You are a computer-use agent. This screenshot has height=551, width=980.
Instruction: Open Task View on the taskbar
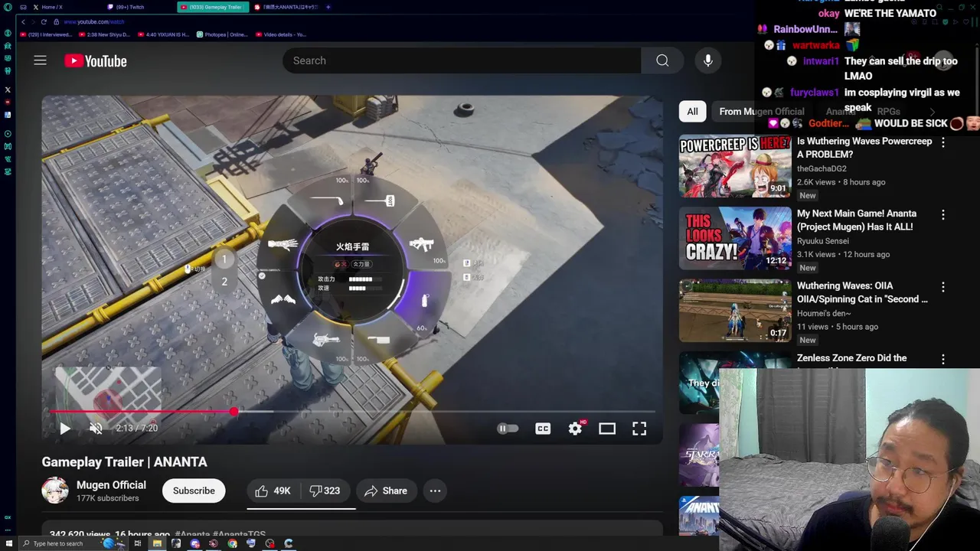[x=138, y=543]
